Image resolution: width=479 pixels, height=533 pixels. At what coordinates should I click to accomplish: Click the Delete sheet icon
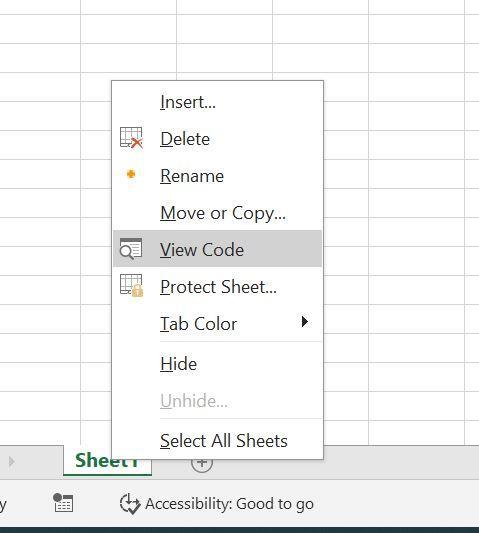tap(131, 138)
